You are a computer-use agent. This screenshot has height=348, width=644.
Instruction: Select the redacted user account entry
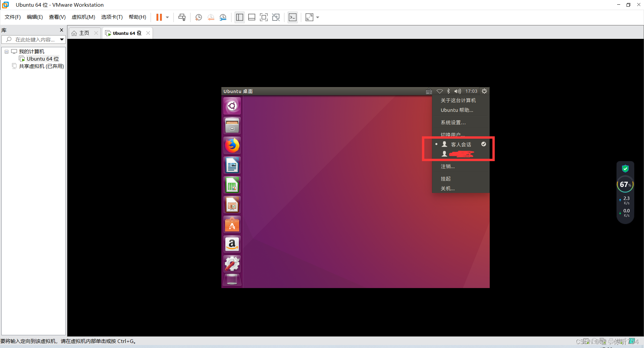pos(461,154)
